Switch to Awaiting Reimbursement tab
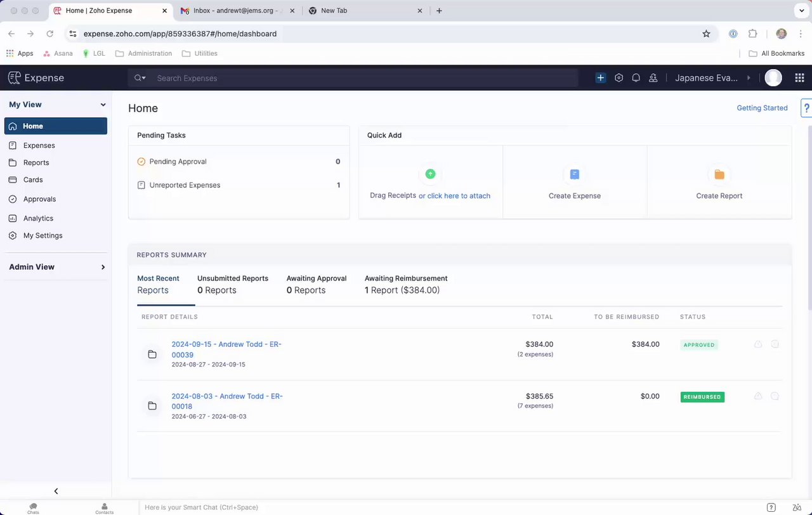Viewport: 812px width, 515px height. [x=405, y=284]
